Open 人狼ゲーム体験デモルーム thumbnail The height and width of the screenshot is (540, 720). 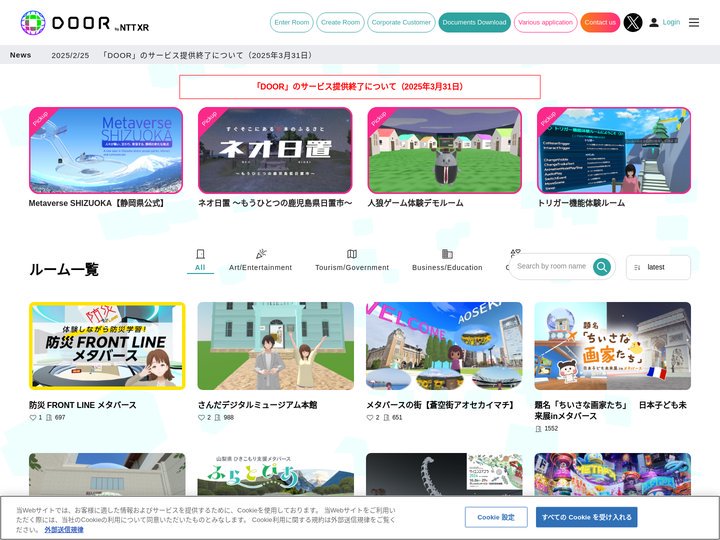pos(444,151)
